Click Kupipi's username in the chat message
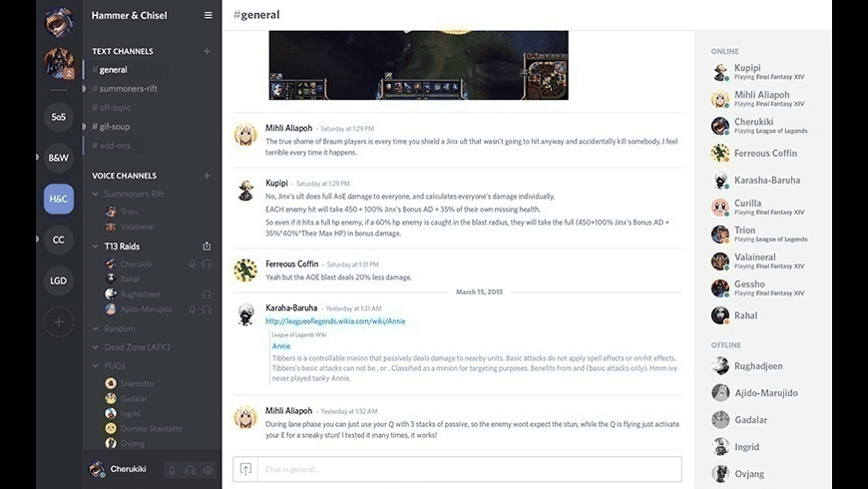Screen dimensions: 868x489 coord(276,183)
